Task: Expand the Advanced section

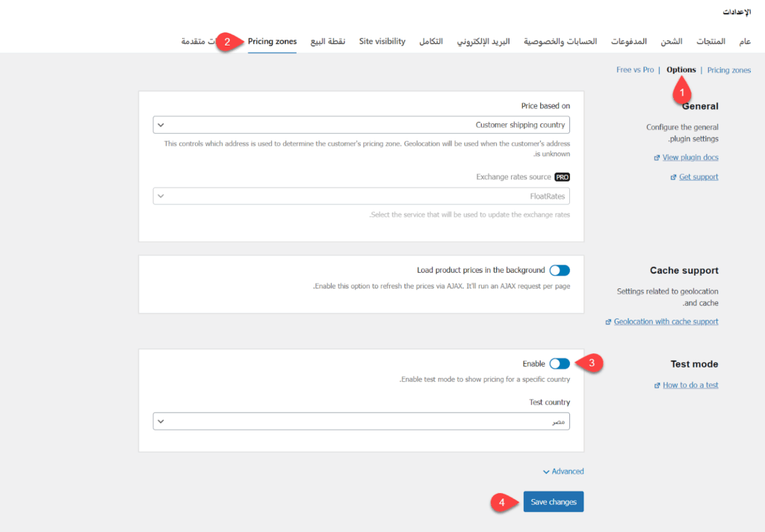Action: point(563,471)
